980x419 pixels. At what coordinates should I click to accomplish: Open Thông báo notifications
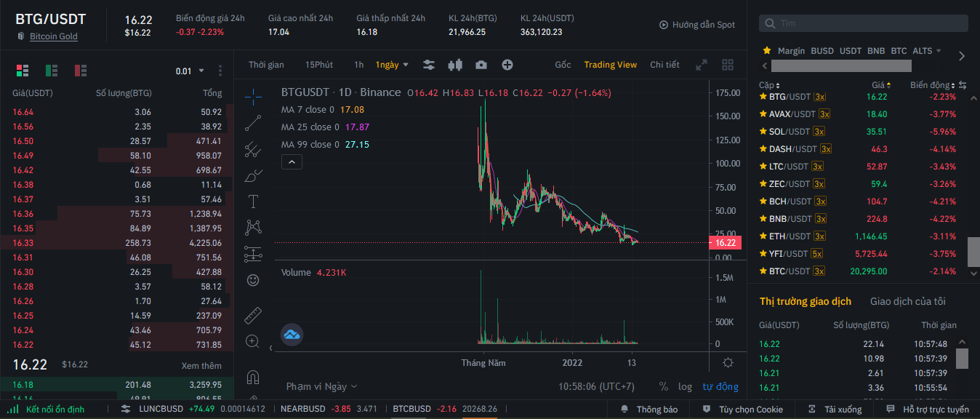pos(649,410)
